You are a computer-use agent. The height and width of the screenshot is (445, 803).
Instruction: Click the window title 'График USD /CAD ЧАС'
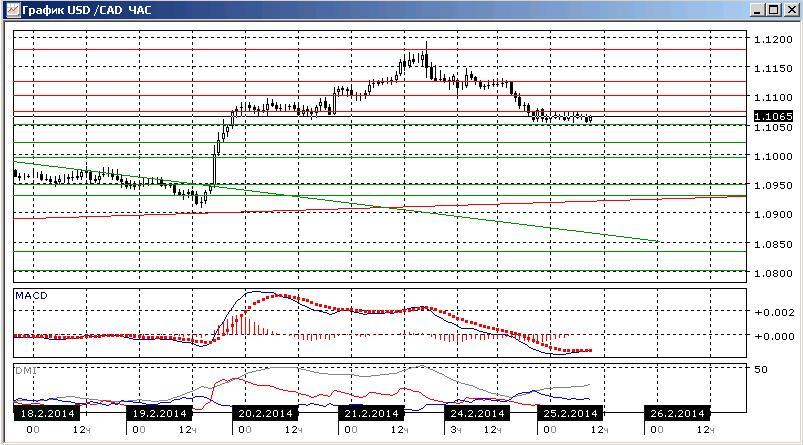point(87,10)
